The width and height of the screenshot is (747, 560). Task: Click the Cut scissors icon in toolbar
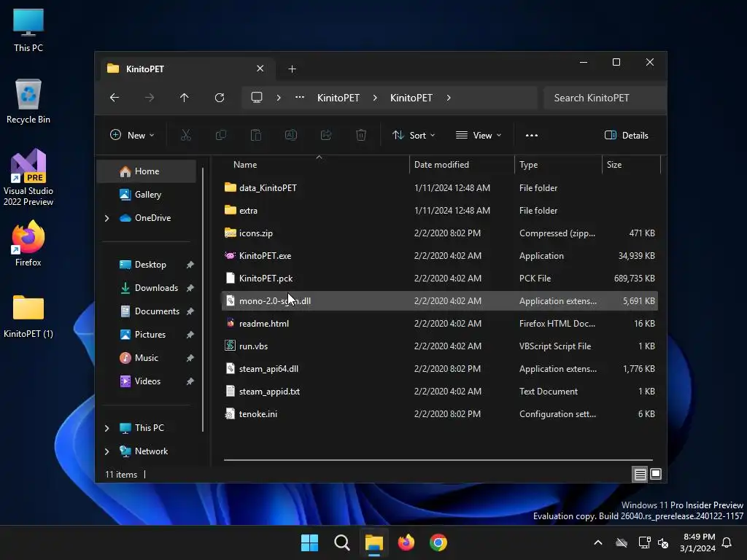coord(186,135)
